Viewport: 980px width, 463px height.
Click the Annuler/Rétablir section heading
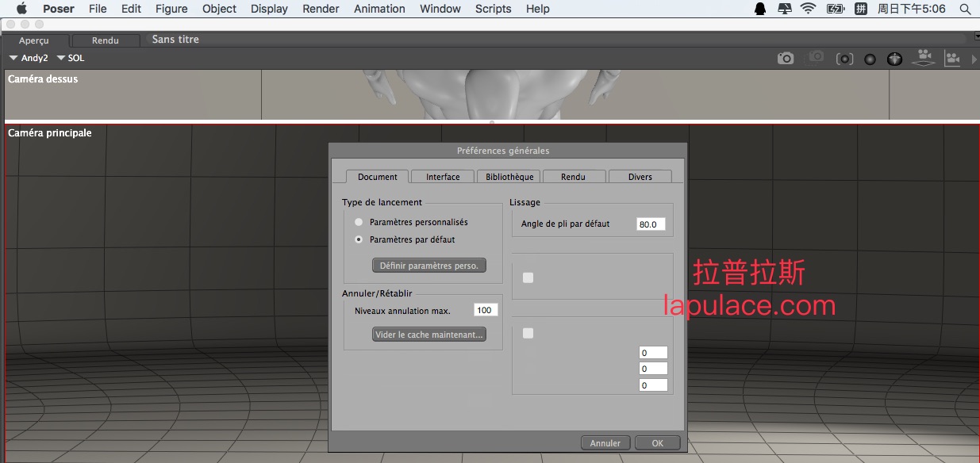[x=377, y=293]
